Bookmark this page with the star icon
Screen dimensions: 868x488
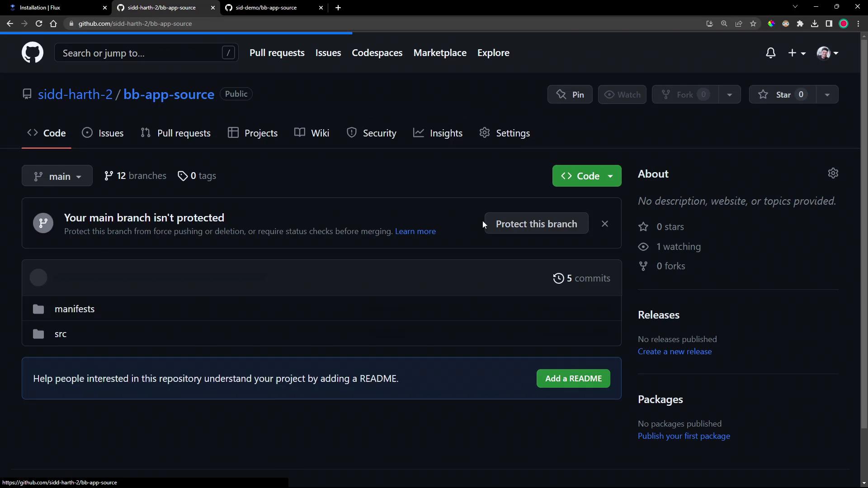753,23
